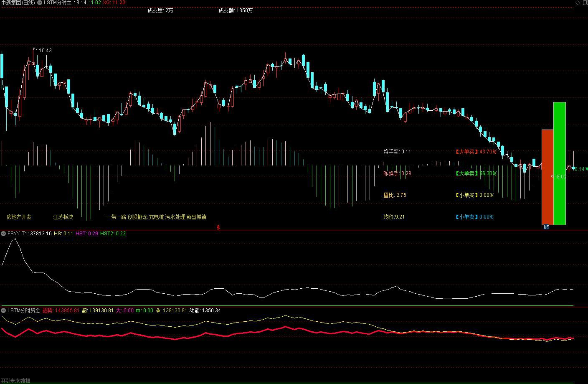Open the main chart indicator dropdown beside LSTM分时主
The height and width of the screenshot is (384, 588).
(x=40, y=3)
